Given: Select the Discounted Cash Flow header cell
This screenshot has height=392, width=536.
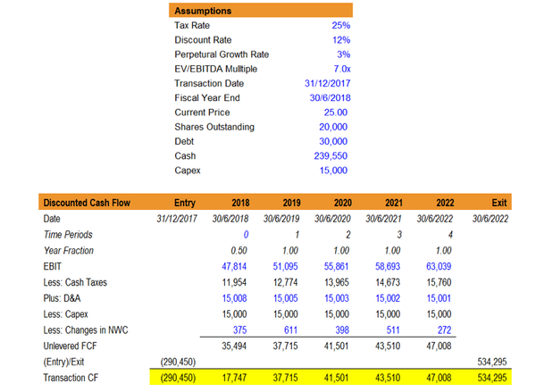Looking at the screenshot, I should (x=87, y=203).
